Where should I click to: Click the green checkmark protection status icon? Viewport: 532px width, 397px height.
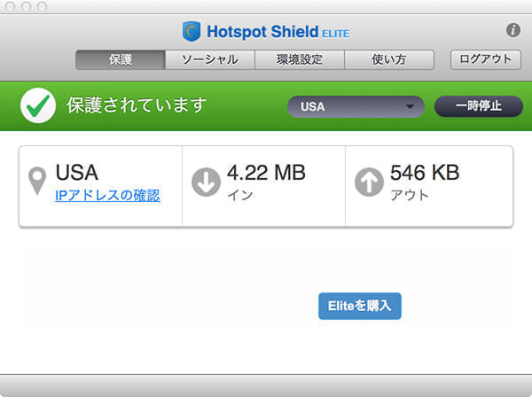point(38,106)
